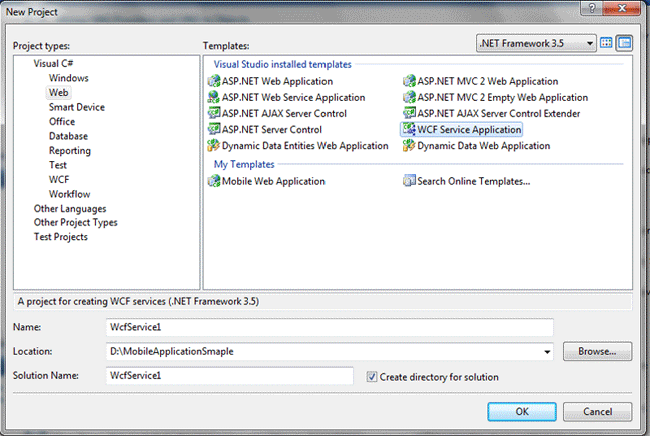The height and width of the screenshot is (436, 650).
Task: Toggle Create directory for solution checkbox
Action: pyautogui.click(x=372, y=377)
